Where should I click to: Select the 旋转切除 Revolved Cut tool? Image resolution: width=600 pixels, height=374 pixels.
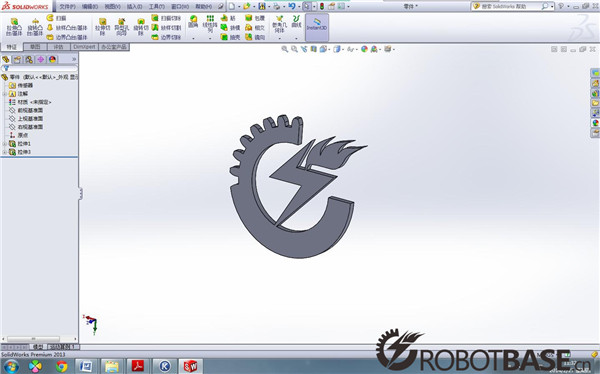point(140,27)
